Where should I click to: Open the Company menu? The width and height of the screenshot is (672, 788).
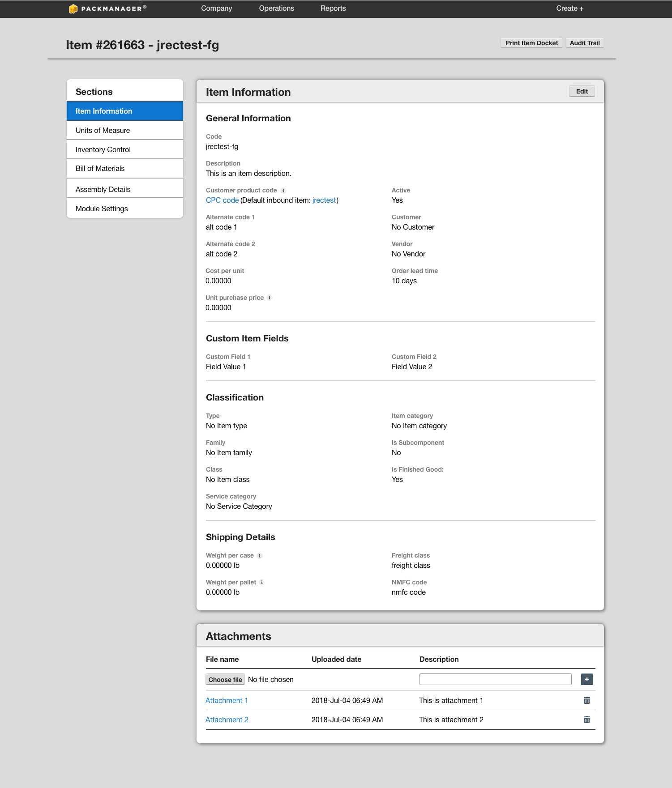click(216, 9)
